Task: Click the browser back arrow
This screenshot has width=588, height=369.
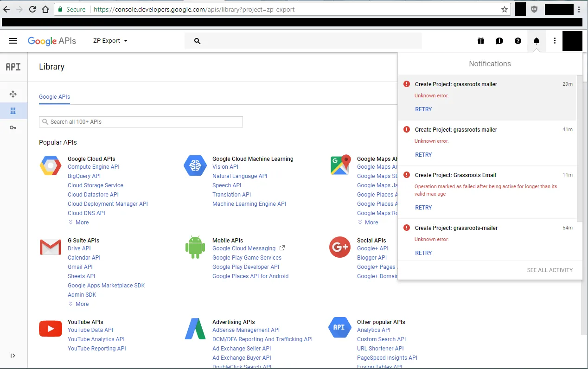Action: point(6,9)
